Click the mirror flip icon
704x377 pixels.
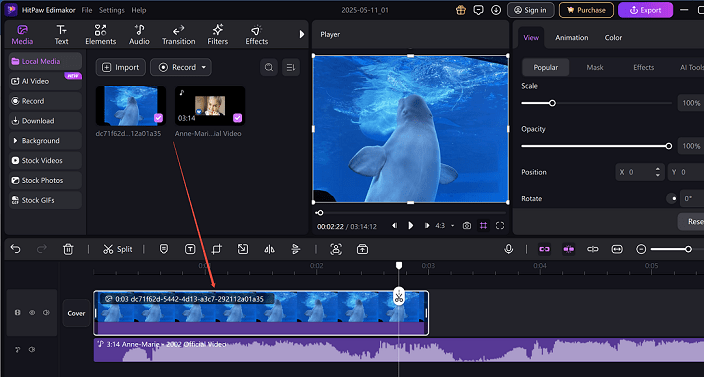click(x=269, y=249)
